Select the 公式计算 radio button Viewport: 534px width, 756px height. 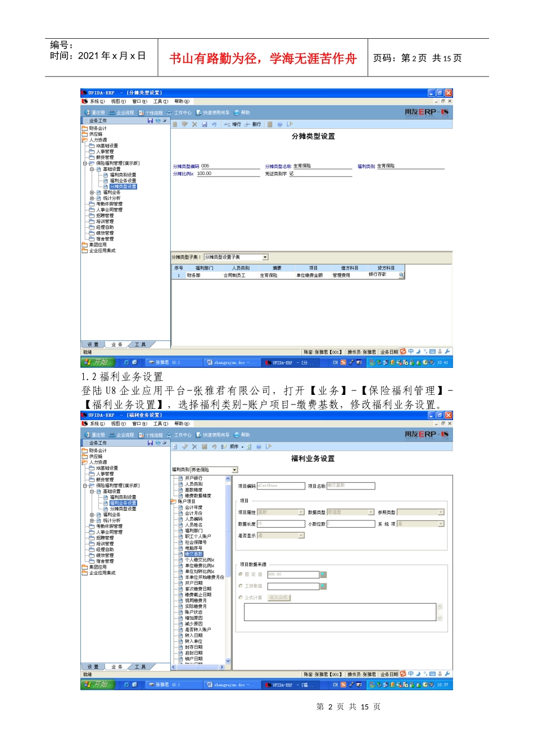(x=241, y=597)
